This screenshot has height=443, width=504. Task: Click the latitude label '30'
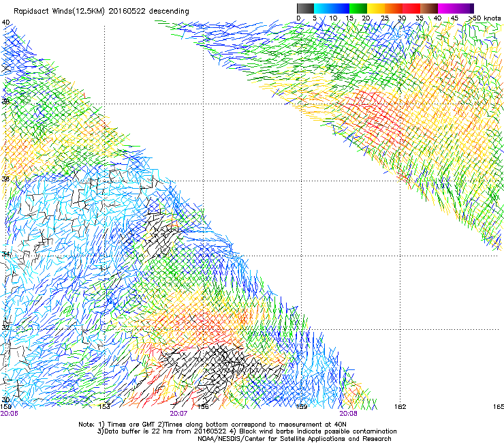click(x=5, y=400)
